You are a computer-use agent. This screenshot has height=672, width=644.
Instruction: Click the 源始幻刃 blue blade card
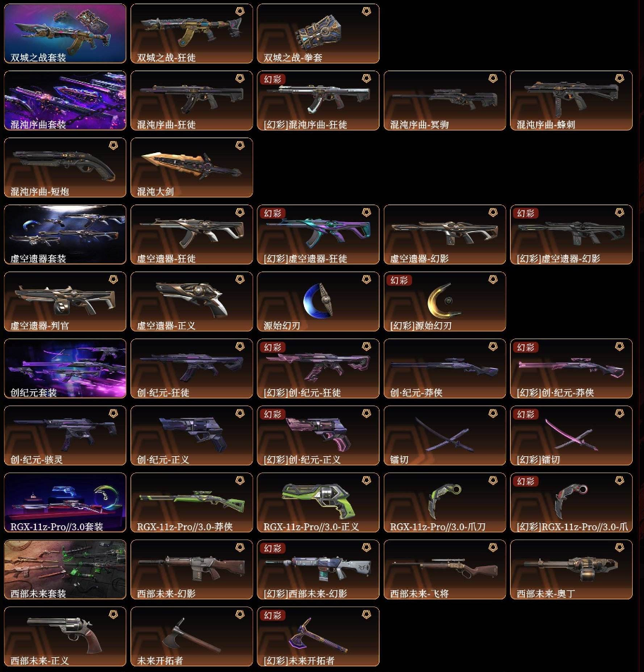coord(318,301)
